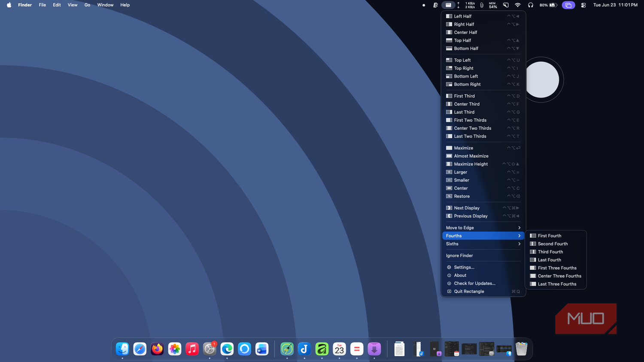This screenshot has height=362, width=644.
Task: Choose First Third layout
Action: (483, 96)
